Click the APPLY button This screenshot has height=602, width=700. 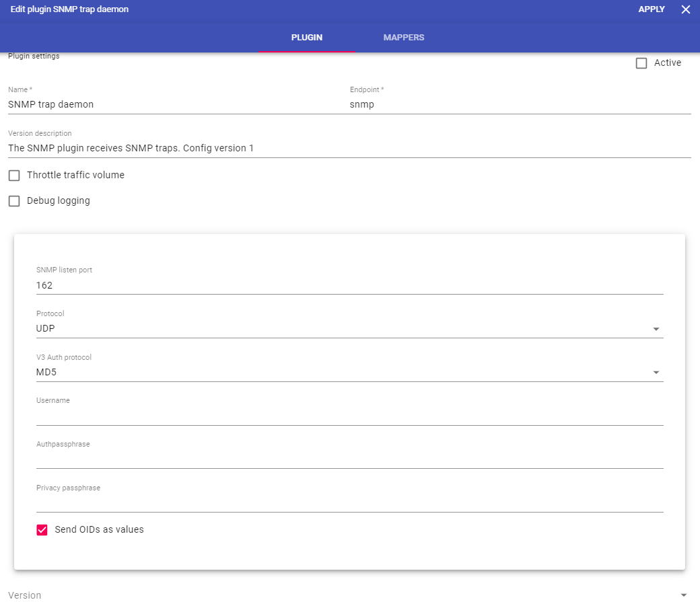(x=651, y=9)
